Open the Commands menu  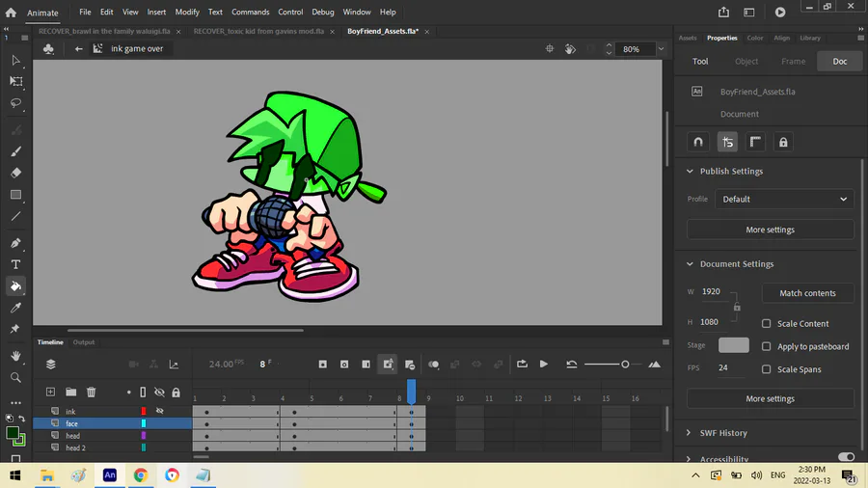[x=250, y=12]
